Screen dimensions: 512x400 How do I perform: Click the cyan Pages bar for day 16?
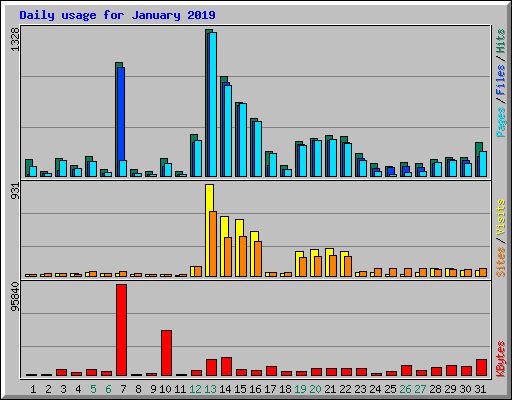[x=258, y=149]
